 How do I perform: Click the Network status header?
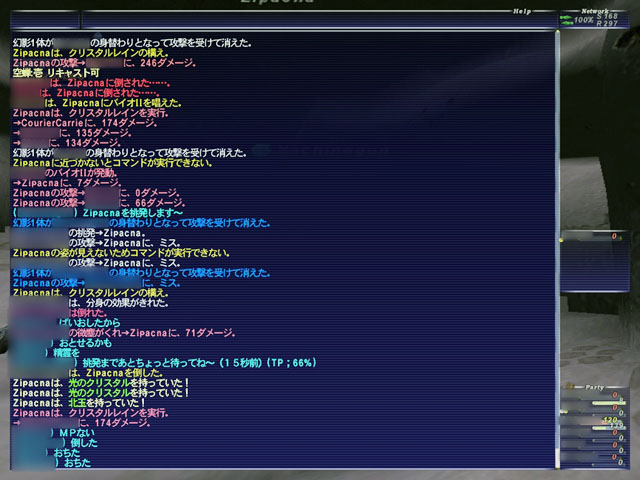(x=594, y=12)
